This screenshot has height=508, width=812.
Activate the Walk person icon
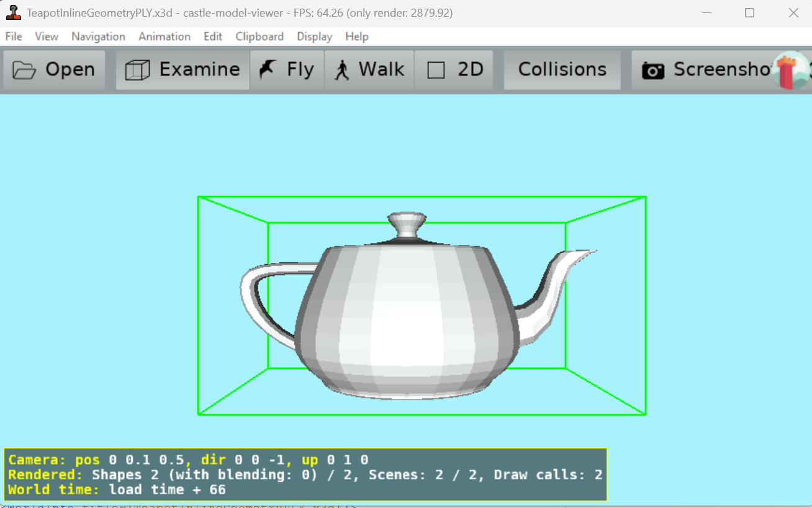(x=341, y=70)
